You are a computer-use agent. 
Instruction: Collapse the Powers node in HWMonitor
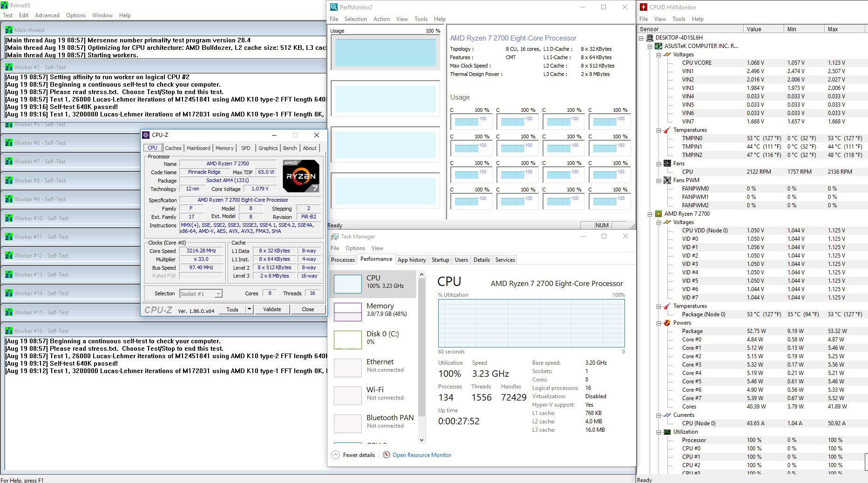(659, 323)
